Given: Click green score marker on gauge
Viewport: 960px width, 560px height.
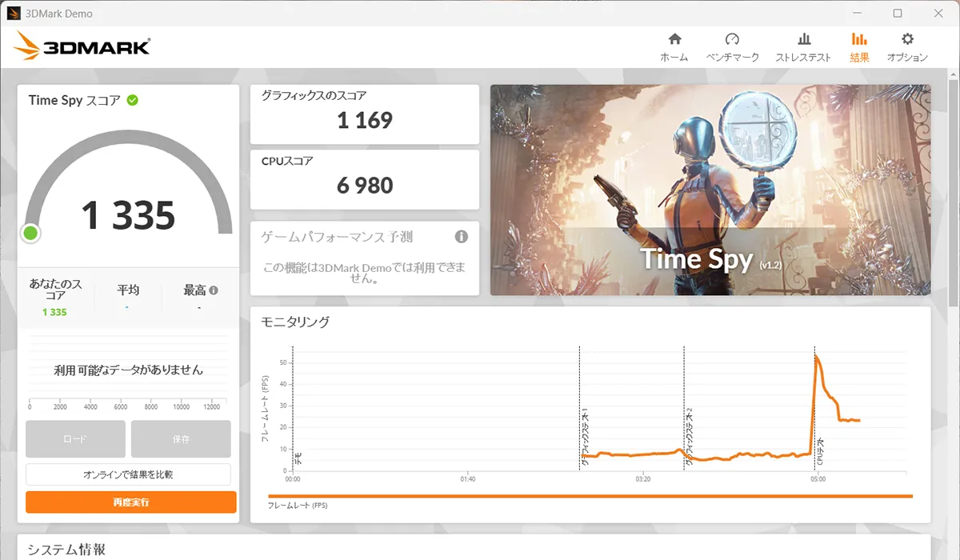Looking at the screenshot, I should 31,233.
